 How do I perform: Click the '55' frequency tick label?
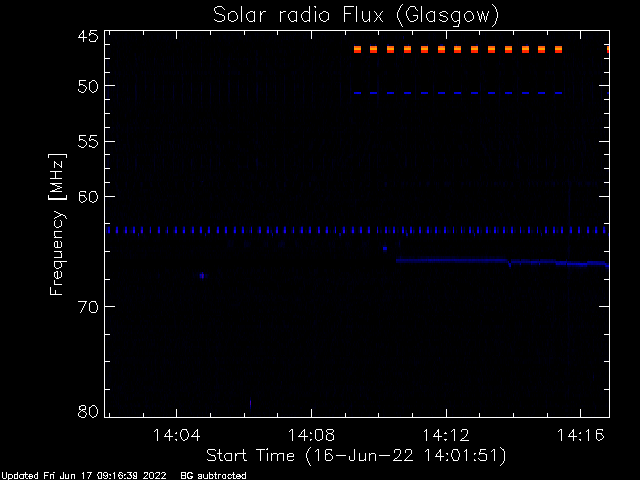point(88,142)
